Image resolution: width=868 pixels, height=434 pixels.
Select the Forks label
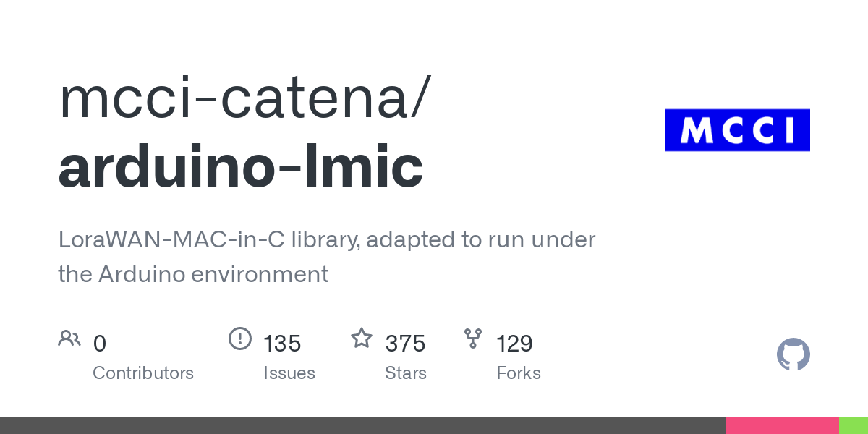pyautogui.click(x=519, y=373)
